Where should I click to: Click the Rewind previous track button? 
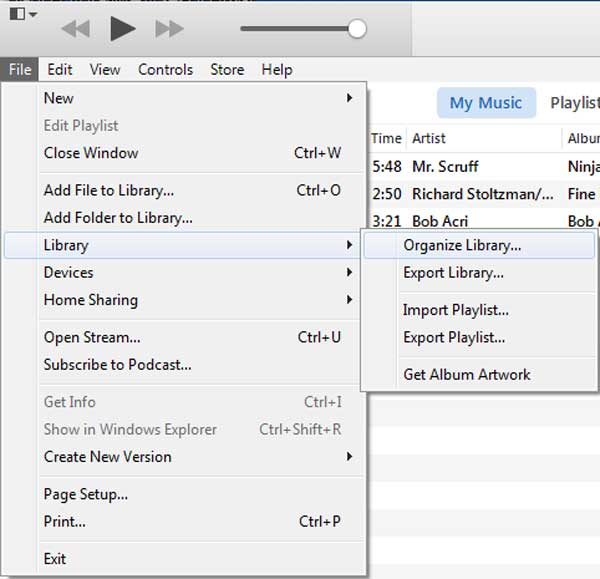tap(75, 29)
